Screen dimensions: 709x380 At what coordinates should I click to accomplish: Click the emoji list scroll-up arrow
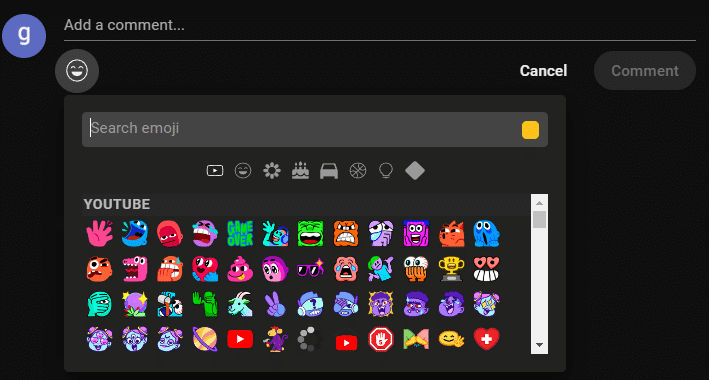539,202
